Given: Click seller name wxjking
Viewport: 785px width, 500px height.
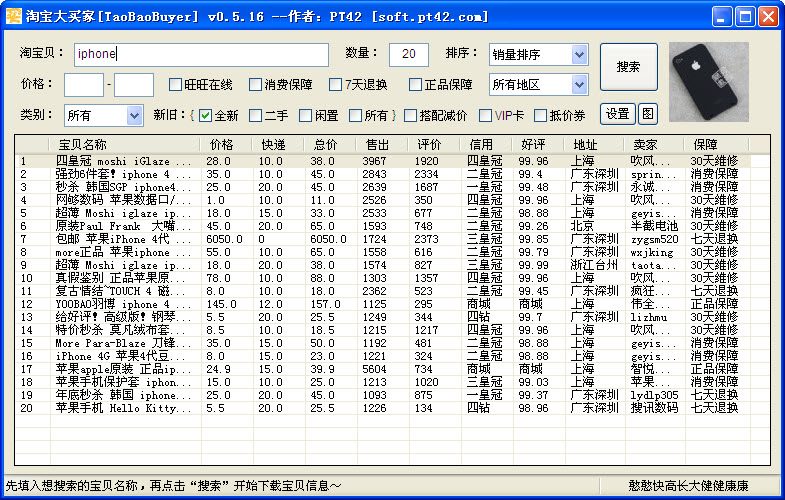Looking at the screenshot, I should [x=652, y=252].
